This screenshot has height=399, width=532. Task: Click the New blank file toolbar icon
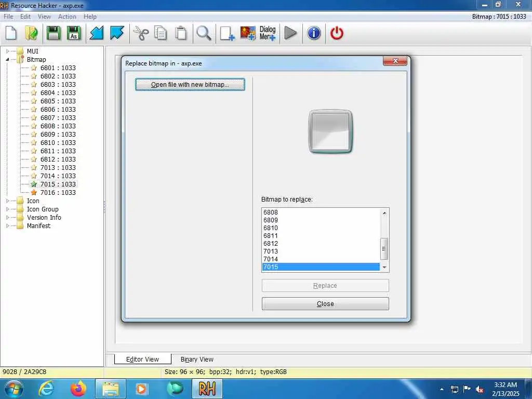coord(11,33)
